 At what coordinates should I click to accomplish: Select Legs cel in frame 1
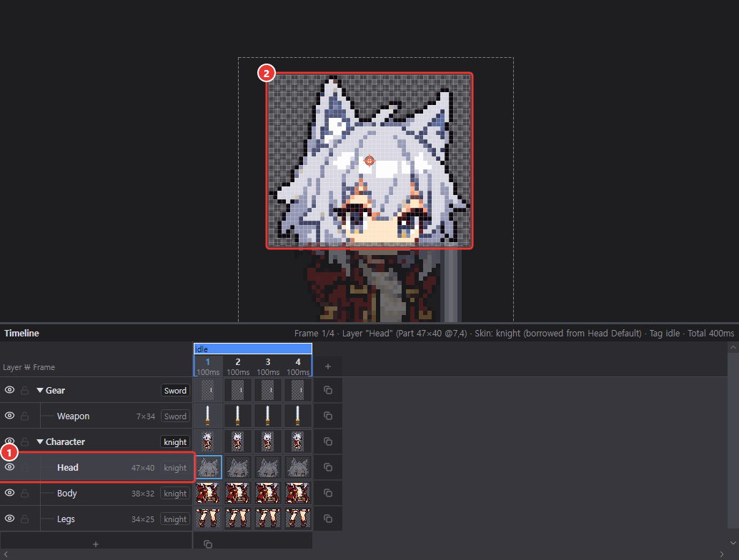pos(208,519)
